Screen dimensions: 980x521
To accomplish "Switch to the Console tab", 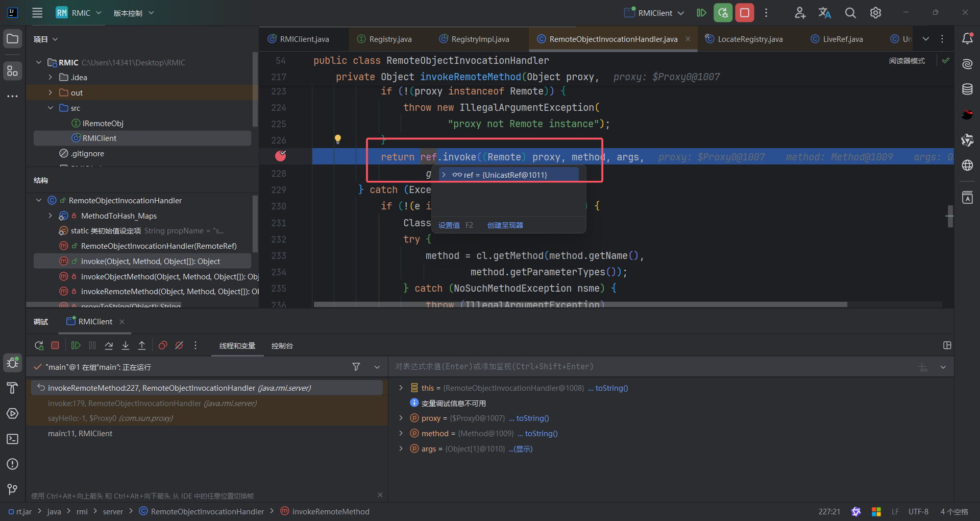I will [282, 346].
